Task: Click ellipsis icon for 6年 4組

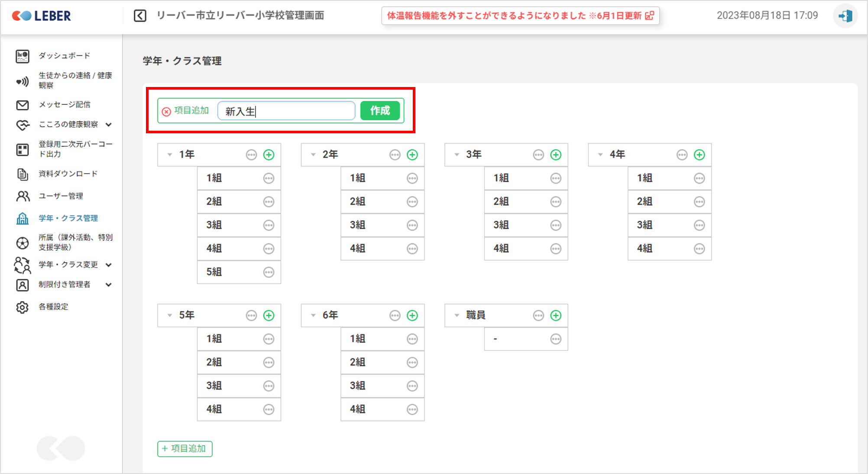Action: [412, 409]
